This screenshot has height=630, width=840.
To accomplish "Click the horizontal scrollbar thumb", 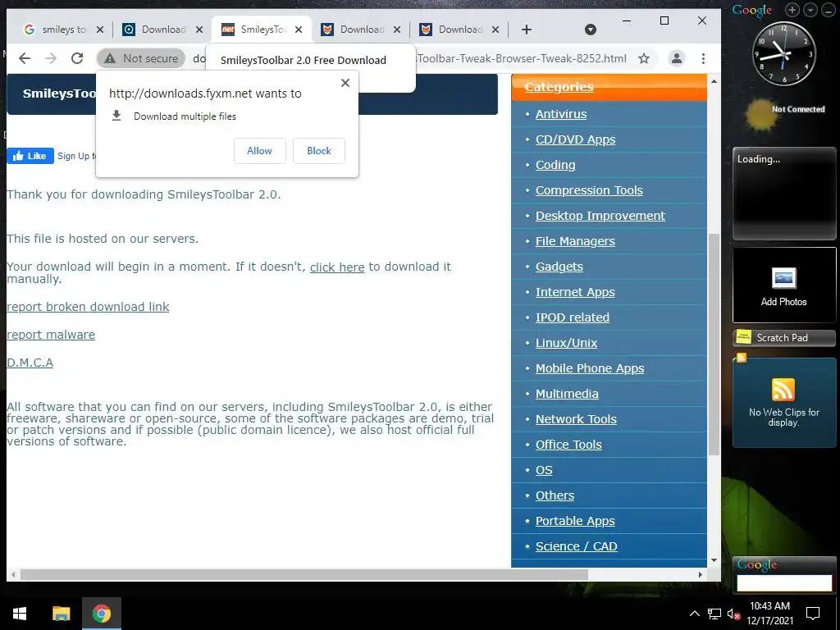I will (304, 575).
